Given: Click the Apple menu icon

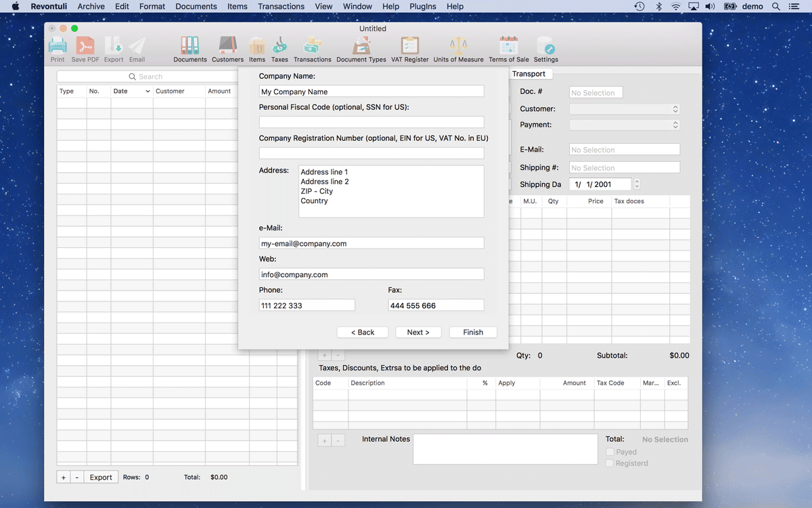Looking at the screenshot, I should click(x=15, y=6).
